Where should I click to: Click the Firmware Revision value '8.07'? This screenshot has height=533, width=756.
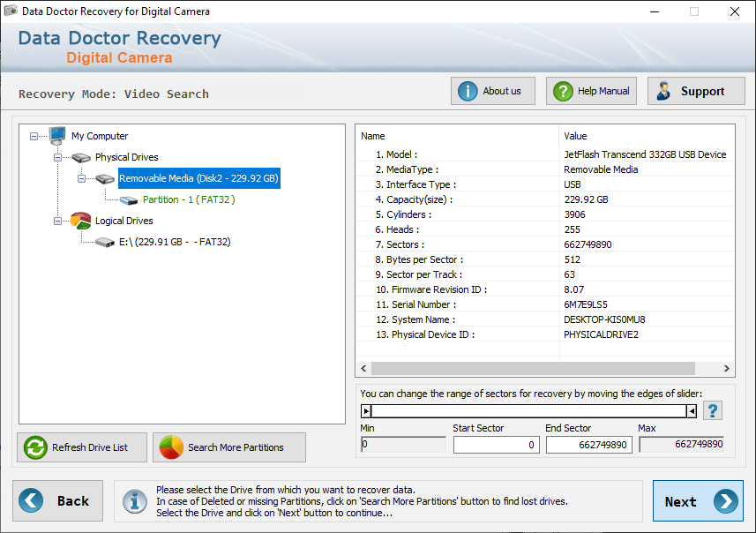click(x=573, y=289)
